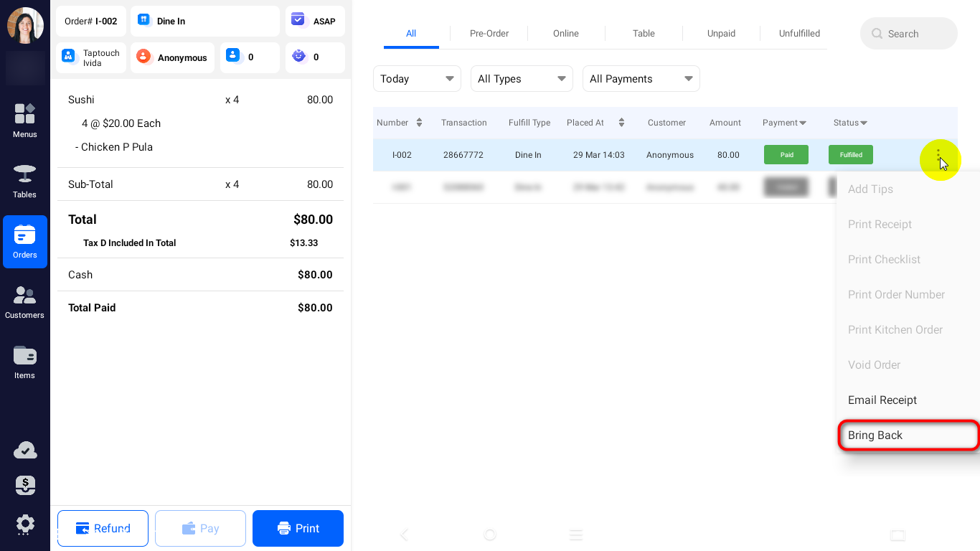The image size is (980, 551).
Task: Open the Menus section in sidebar
Action: [x=24, y=120]
